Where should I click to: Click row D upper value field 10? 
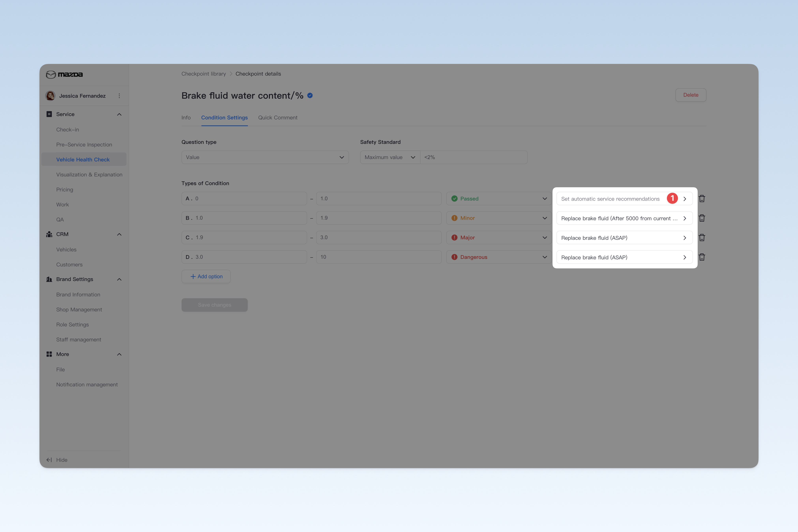(379, 257)
